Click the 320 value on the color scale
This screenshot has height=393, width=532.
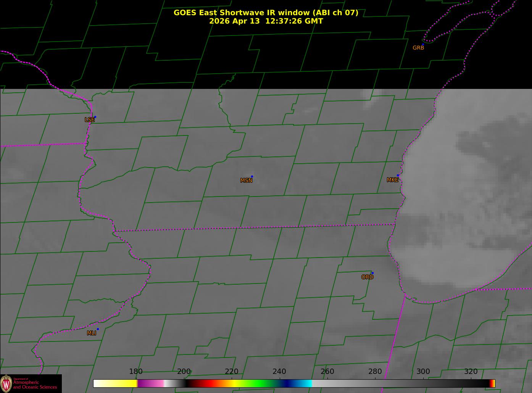(x=471, y=372)
